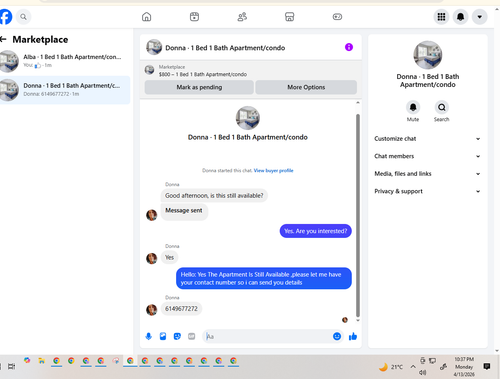Click the seen-receipt avatar under the messages

[345, 320]
